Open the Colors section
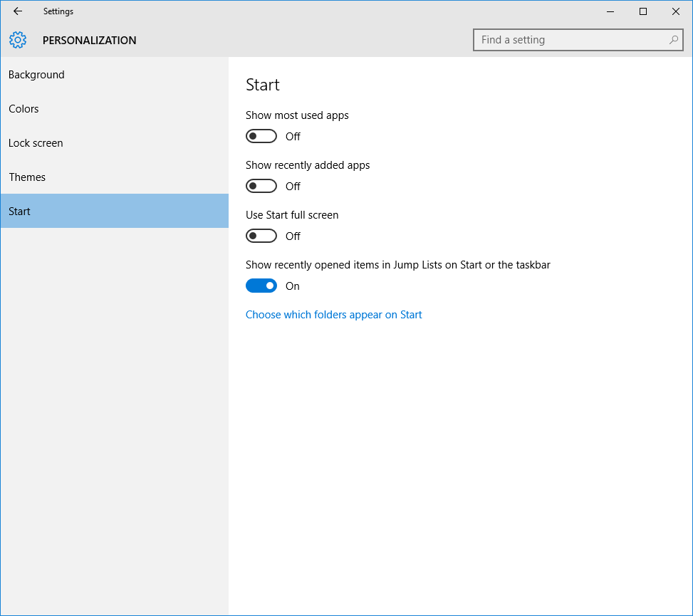This screenshot has width=693, height=616. [x=115, y=109]
